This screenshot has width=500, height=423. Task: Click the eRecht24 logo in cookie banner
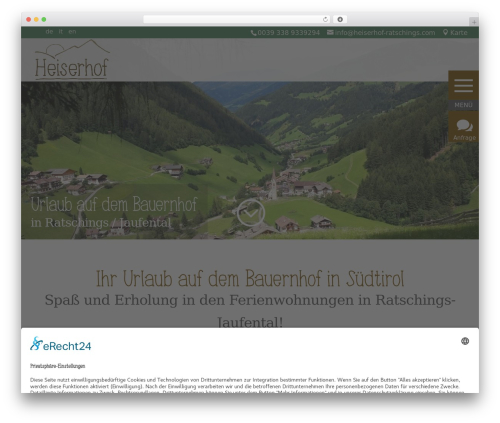(x=60, y=344)
